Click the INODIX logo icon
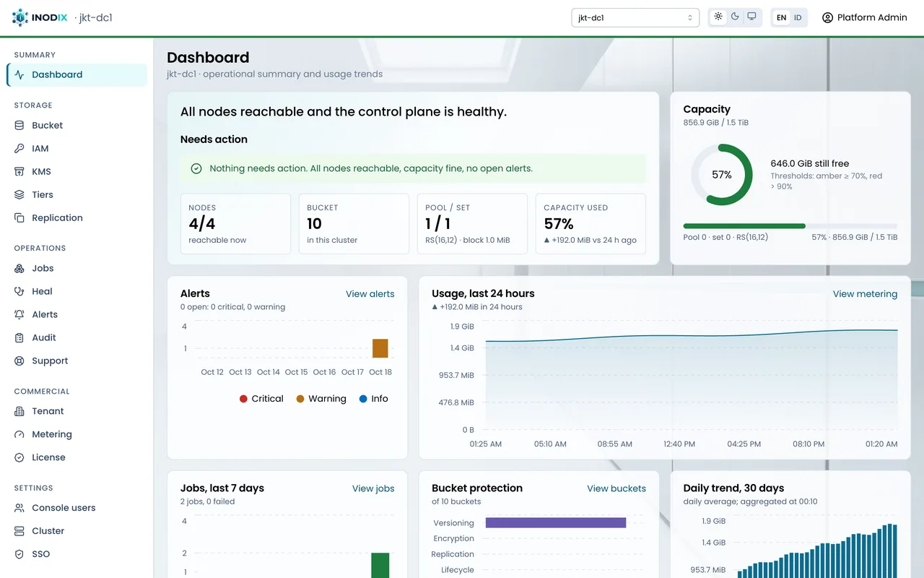 [20, 17]
